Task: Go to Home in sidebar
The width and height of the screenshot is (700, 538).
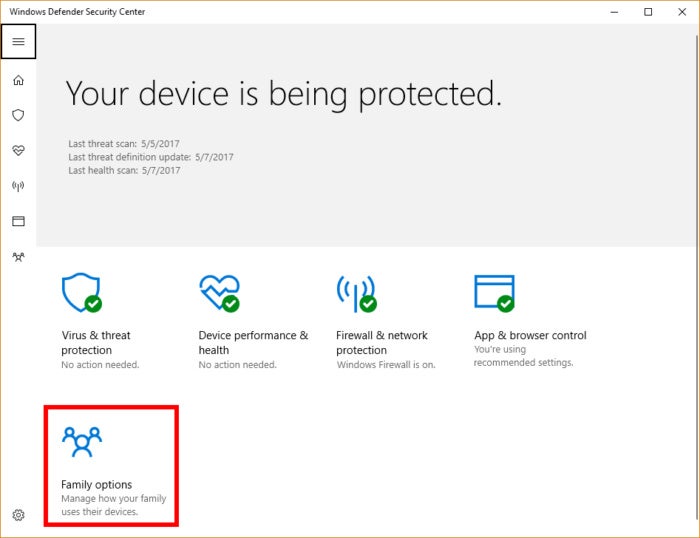Action: [18, 80]
